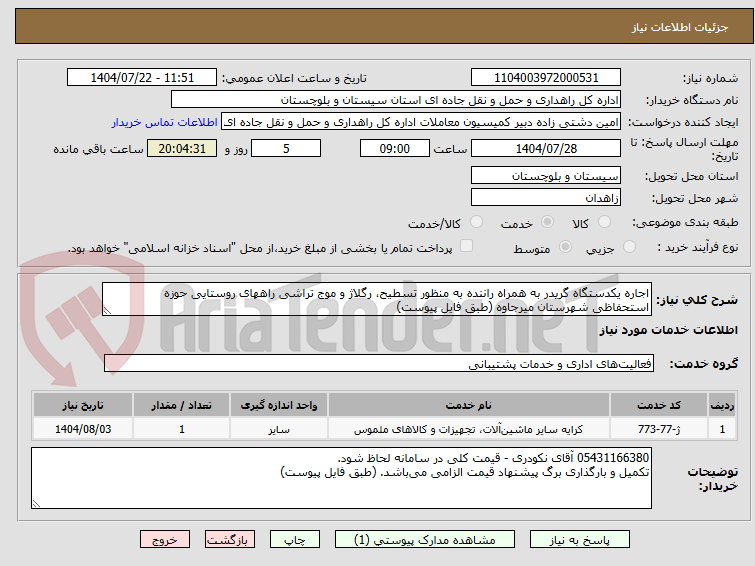Click the جزئیات اطلاعات نیاز header title
The height and width of the screenshot is (566, 755).
pos(680,27)
